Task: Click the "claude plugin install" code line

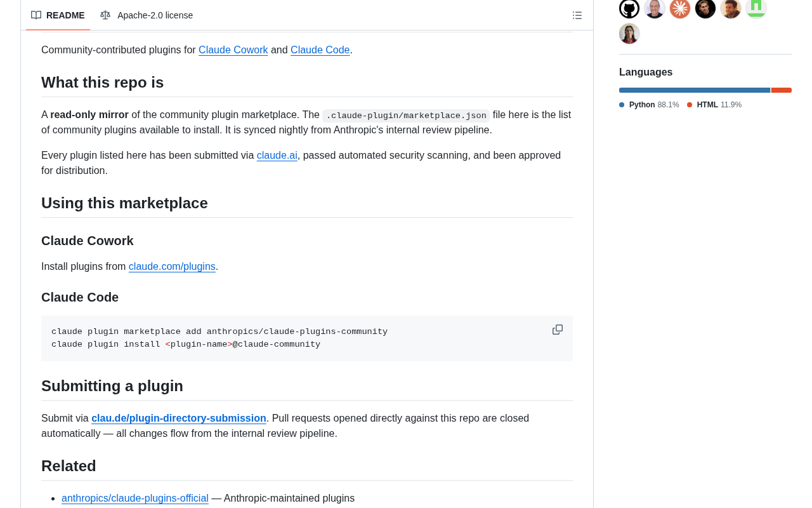Action: (186, 344)
